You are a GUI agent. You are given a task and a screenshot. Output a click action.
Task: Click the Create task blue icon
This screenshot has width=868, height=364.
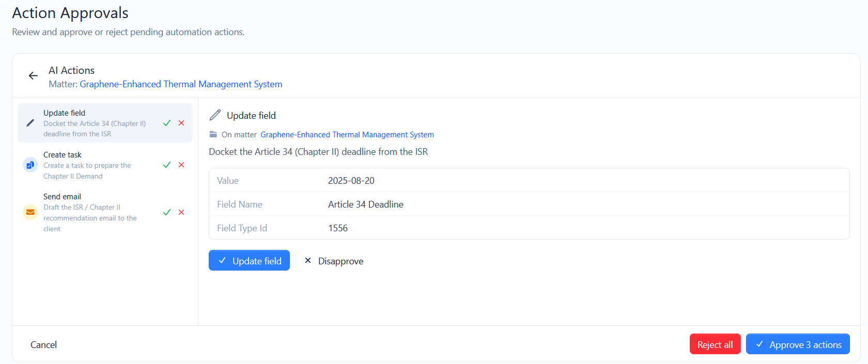30,165
